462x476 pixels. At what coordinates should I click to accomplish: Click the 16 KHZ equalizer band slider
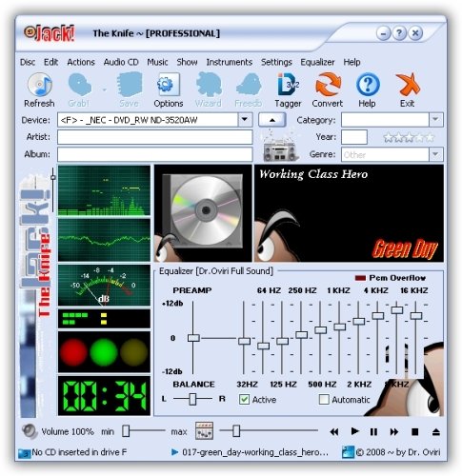416,316
